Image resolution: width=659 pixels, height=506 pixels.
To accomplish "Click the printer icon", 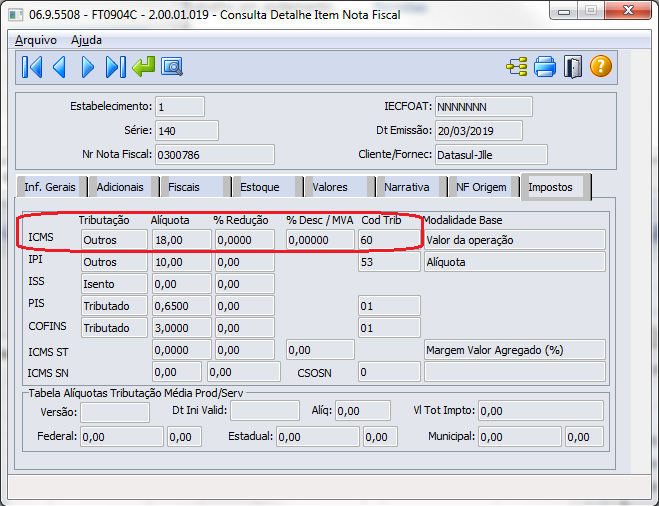I will point(545,66).
